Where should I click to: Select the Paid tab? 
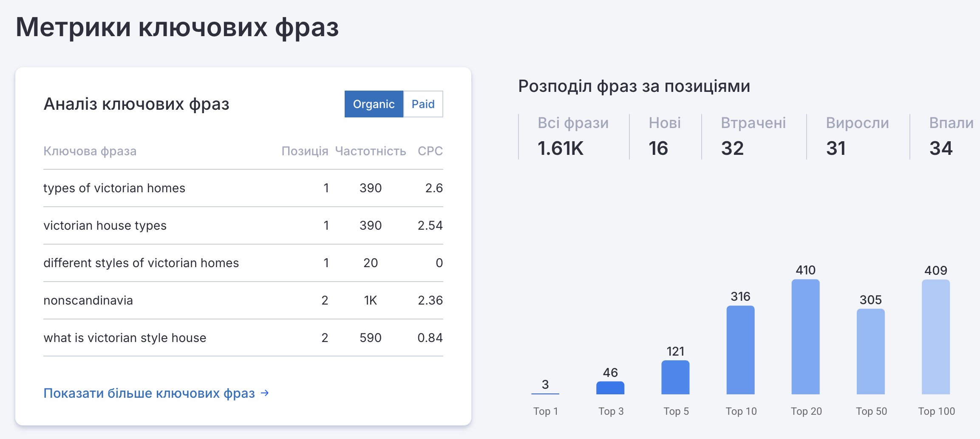[x=423, y=104]
